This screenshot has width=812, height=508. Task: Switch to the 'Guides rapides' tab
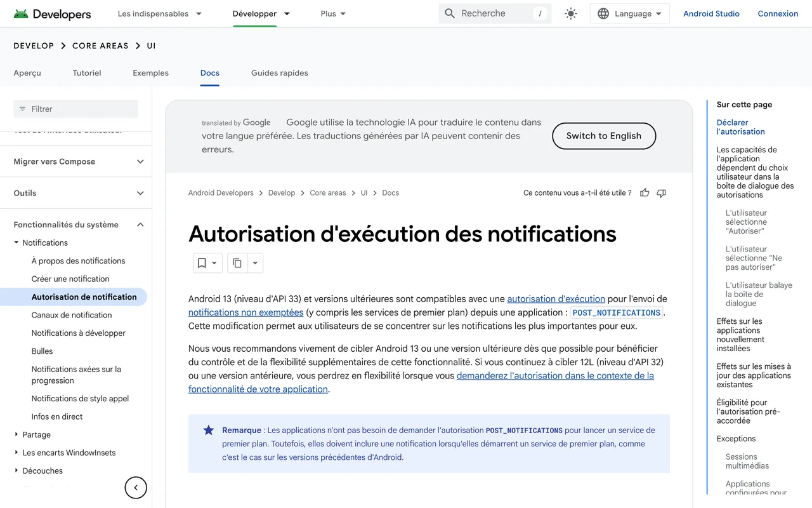[280, 73]
